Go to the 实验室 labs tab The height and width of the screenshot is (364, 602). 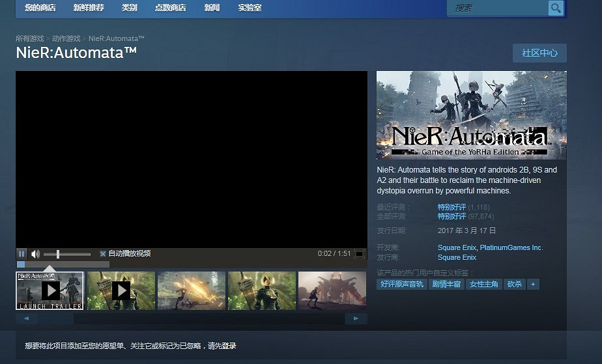250,8
